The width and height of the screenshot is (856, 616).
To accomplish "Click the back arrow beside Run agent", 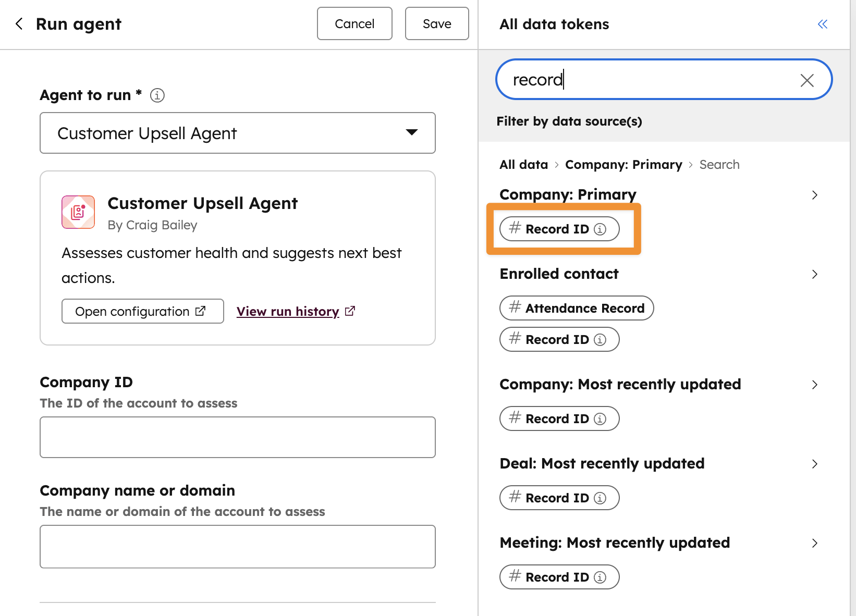I will pos(19,23).
